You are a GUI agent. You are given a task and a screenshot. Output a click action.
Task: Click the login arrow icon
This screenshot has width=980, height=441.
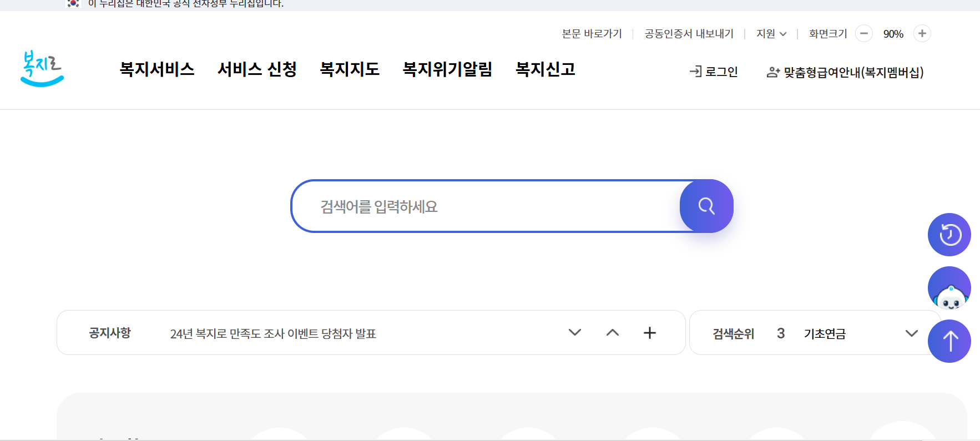[x=695, y=72]
